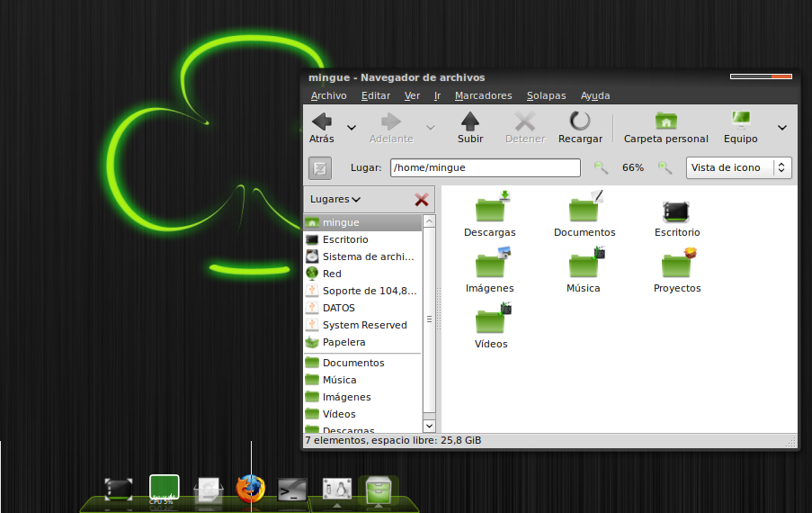Image resolution: width=812 pixels, height=513 pixels.
Task: Open the Archivo menu
Action: tap(328, 96)
